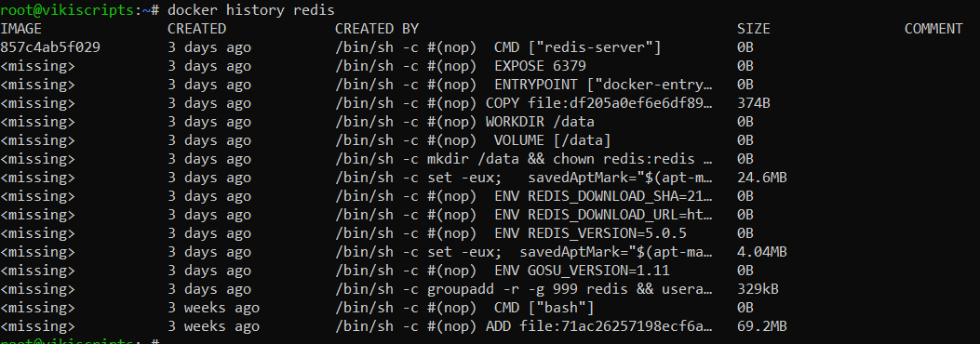Select the 329kB size value
The width and height of the screenshot is (980, 344).
pyautogui.click(x=758, y=290)
